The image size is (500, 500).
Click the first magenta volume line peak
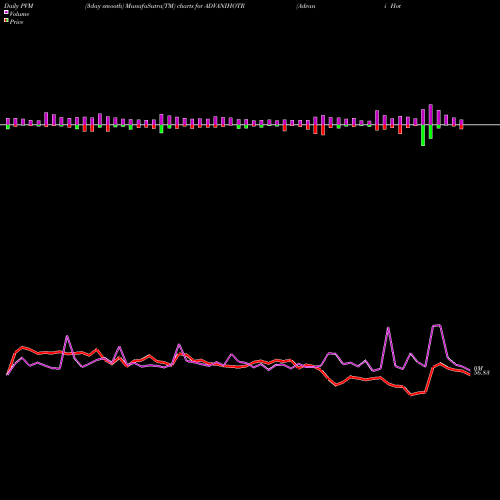point(67,336)
